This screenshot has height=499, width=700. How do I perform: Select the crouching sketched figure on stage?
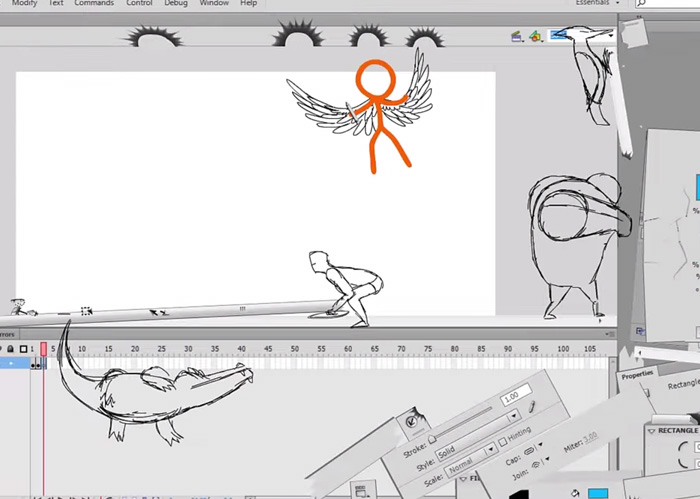point(346,288)
